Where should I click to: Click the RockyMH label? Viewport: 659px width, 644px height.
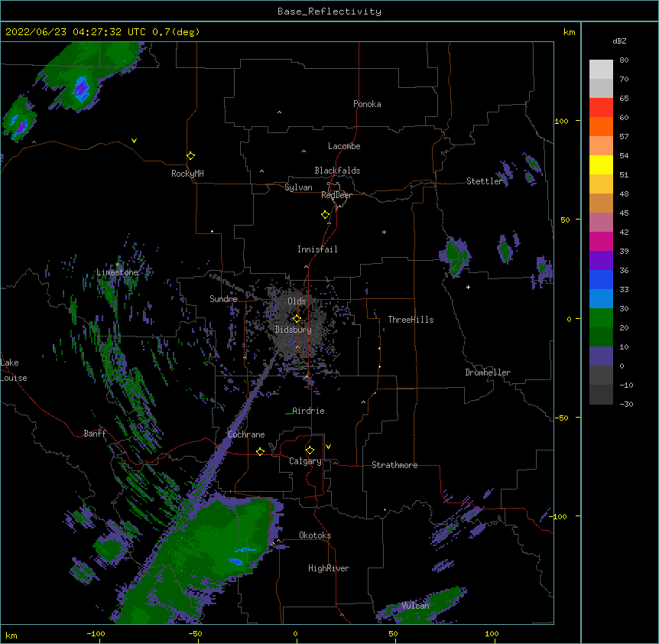pos(187,173)
